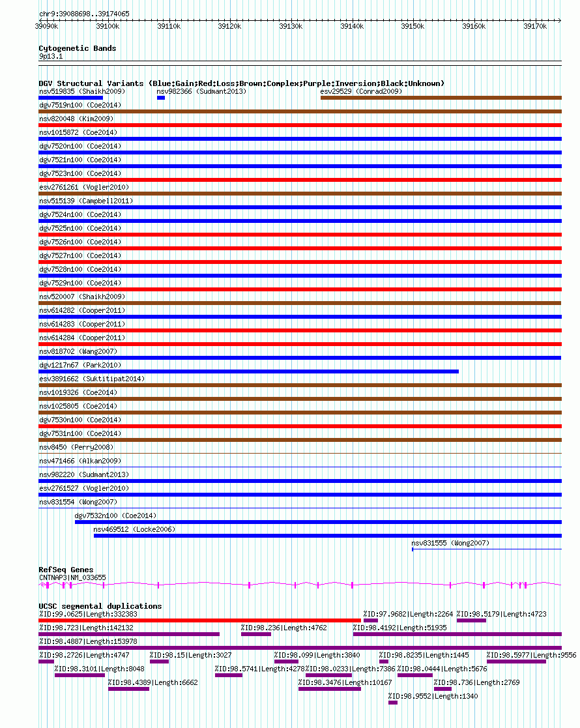Select %ID:98.5977|Length:9556 duplication label

click(x=532, y=656)
